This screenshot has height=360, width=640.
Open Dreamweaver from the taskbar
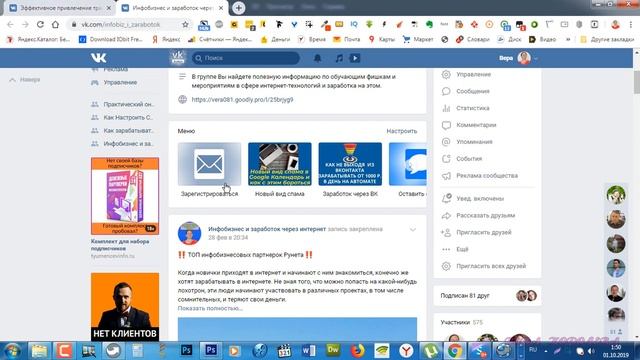point(333,350)
